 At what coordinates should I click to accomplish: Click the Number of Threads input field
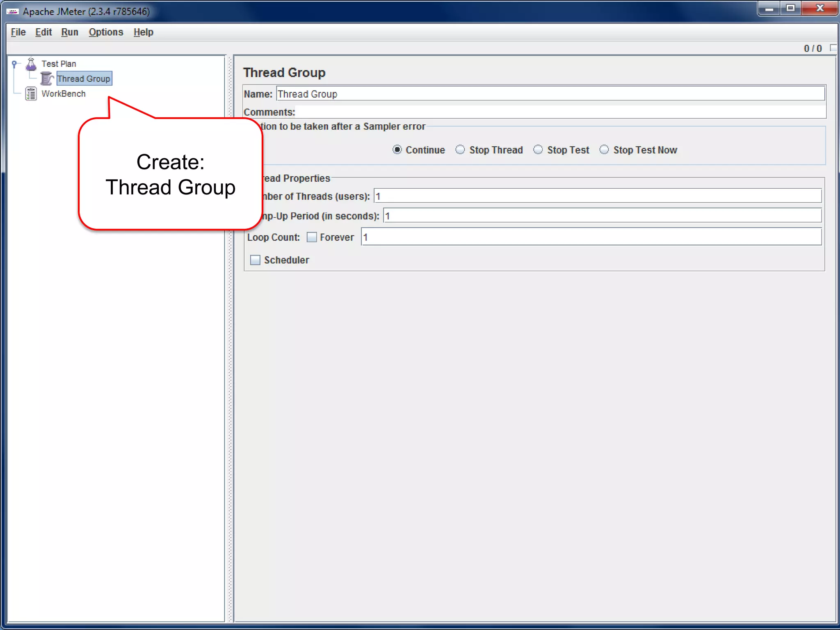(x=598, y=196)
